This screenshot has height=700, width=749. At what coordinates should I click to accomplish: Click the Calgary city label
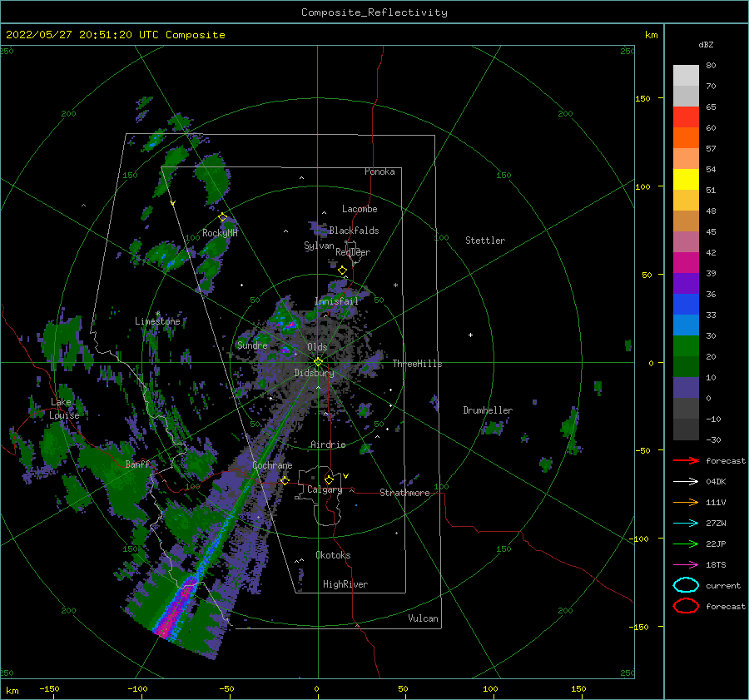click(x=325, y=489)
